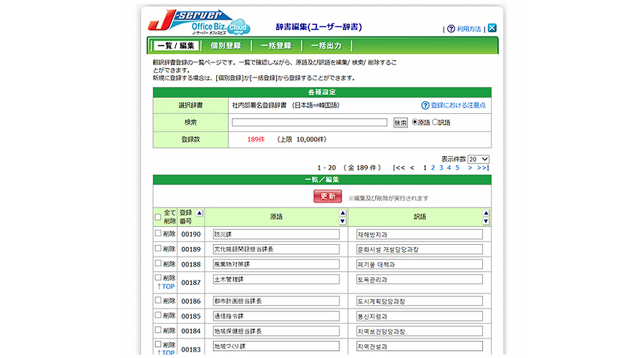Edit 原語 field of entry 00186

coord(276,301)
